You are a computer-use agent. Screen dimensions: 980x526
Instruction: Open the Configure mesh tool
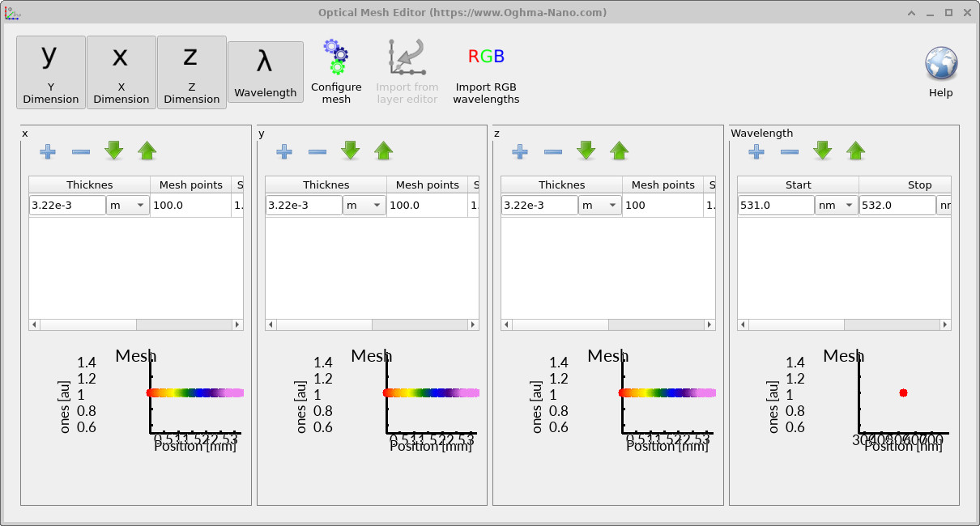coord(336,70)
